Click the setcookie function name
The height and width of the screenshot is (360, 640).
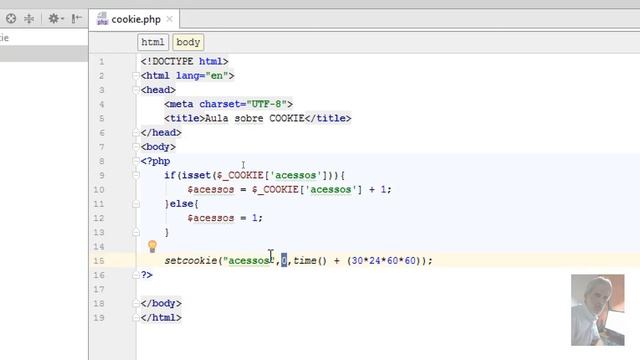(x=191, y=260)
